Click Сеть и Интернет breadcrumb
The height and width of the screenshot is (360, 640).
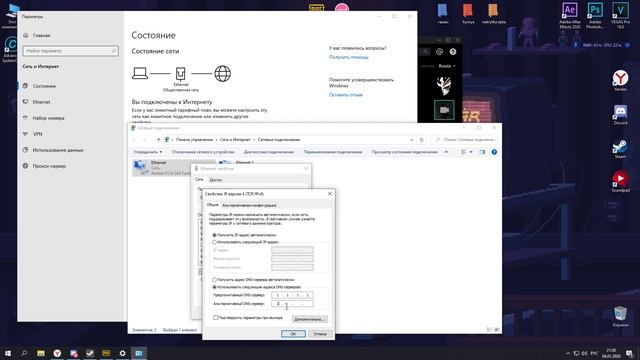[x=235, y=140]
